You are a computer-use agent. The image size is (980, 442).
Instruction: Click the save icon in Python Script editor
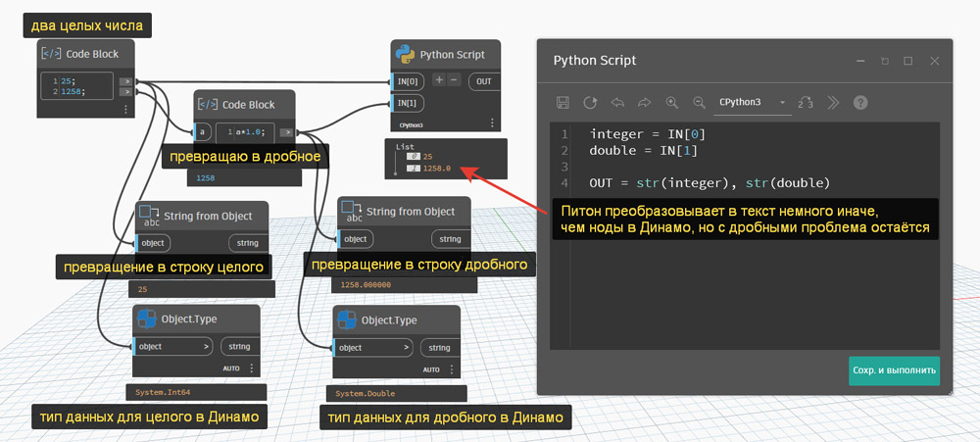[563, 102]
